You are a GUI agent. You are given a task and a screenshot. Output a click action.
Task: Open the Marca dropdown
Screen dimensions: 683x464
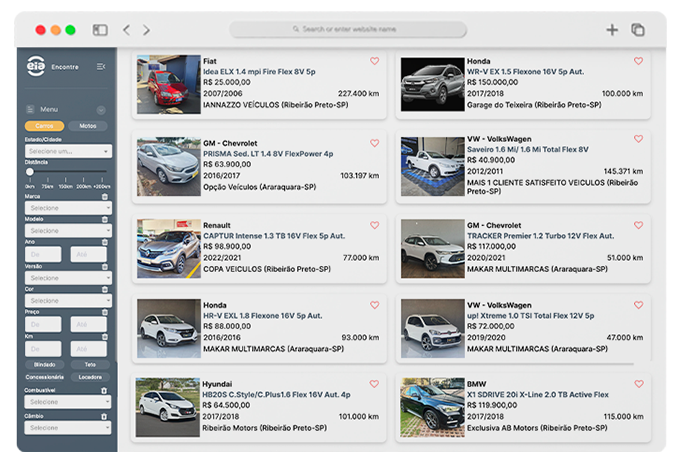click(68, 208)
